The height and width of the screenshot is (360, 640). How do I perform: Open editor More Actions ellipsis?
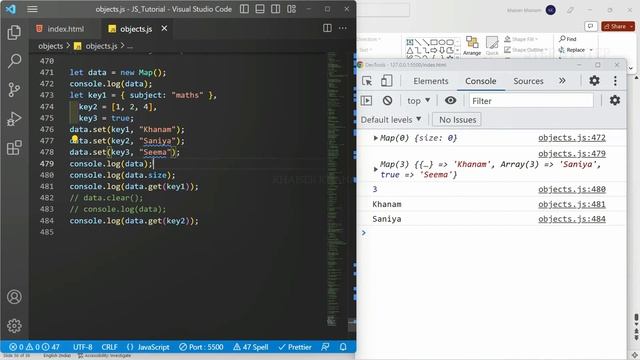pos(343,28)
